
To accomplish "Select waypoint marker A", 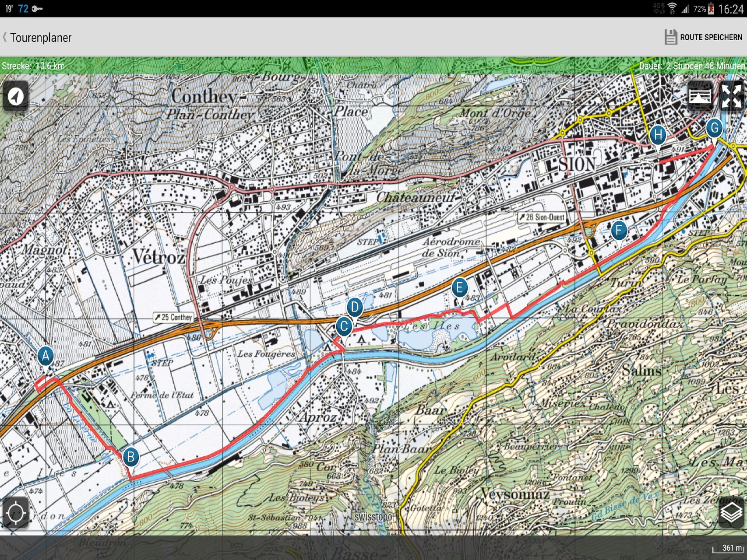I will [46, 357].
